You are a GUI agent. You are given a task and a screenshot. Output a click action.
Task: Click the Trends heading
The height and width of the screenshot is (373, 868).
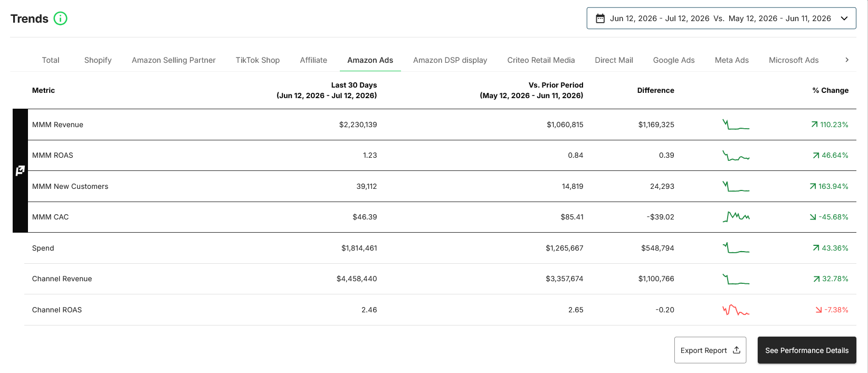coord(30,18)
